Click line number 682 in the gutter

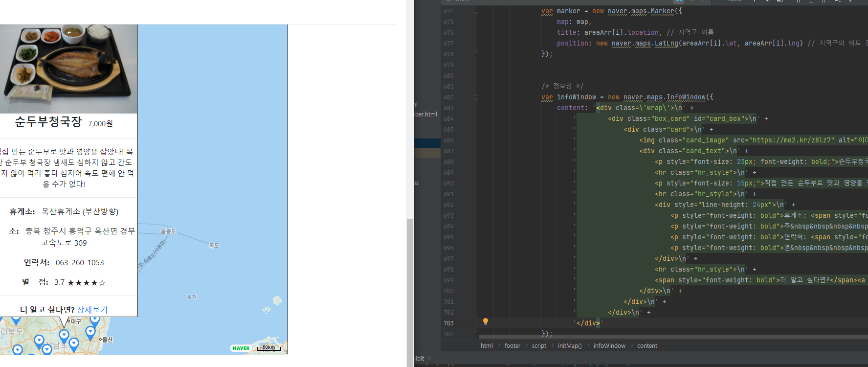click(448, 97)
